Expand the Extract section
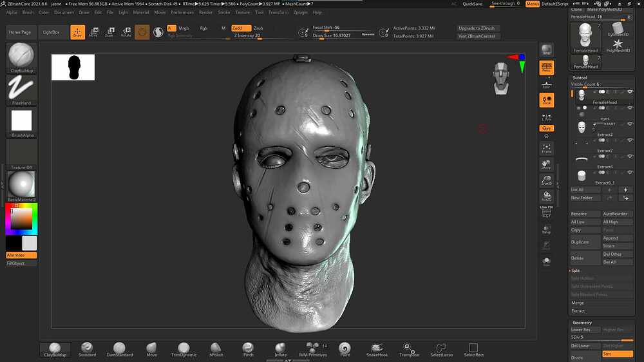Screen dimensions: 644x362 tap(578, 311)
